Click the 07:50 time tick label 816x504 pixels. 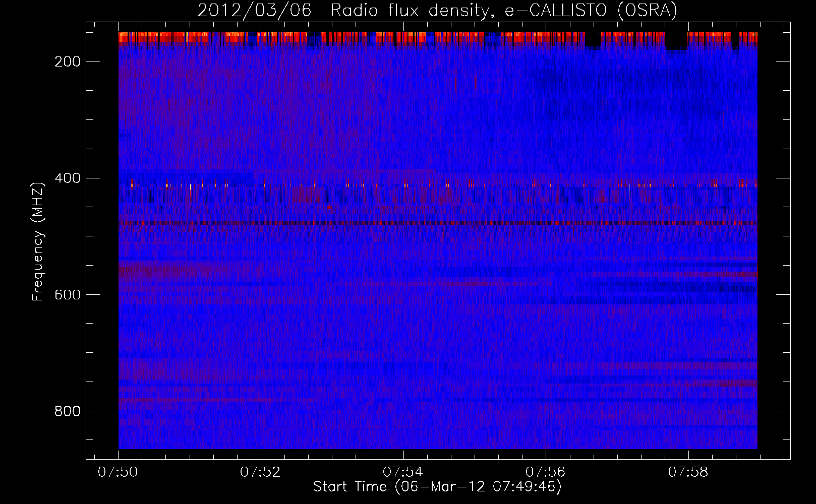(118, 472)
